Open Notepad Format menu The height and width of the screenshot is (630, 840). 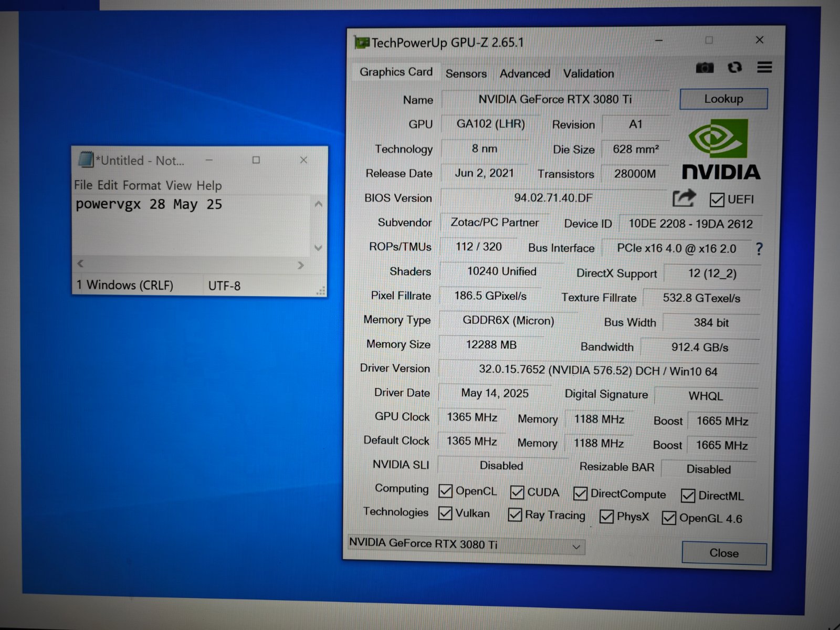click(x=142, y=185)
